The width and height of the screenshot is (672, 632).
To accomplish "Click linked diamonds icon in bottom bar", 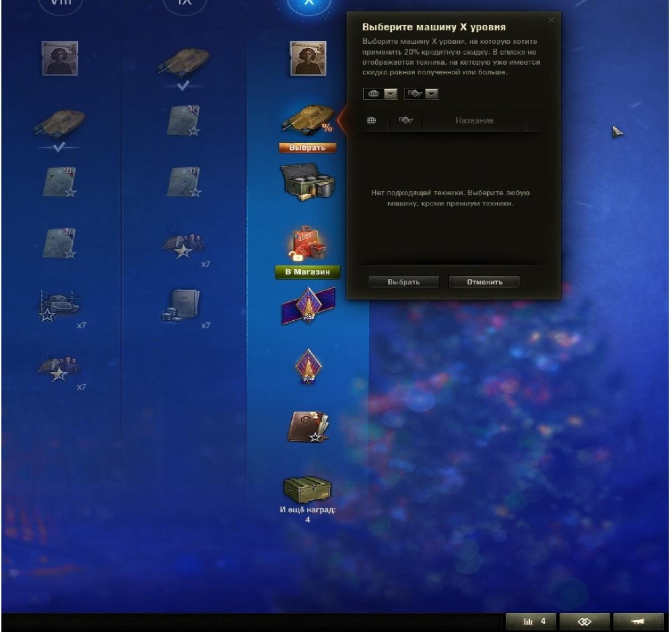I will (585, 621).
